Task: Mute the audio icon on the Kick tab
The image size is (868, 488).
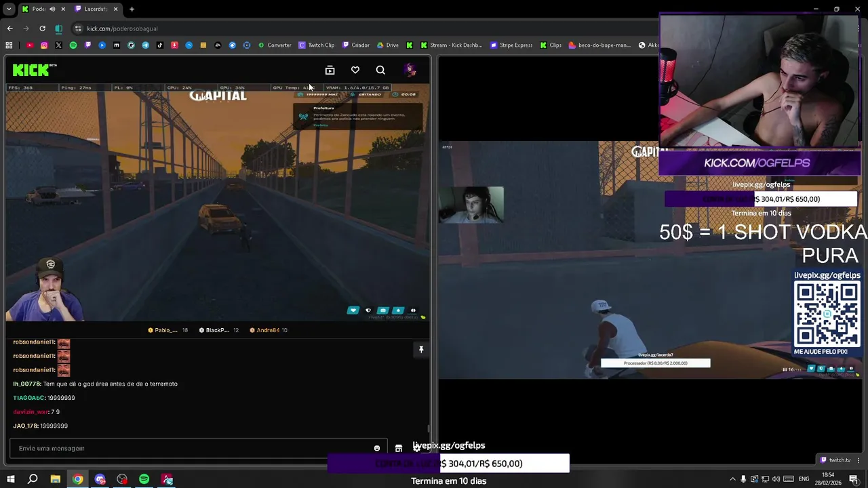Action: [52, 9]
